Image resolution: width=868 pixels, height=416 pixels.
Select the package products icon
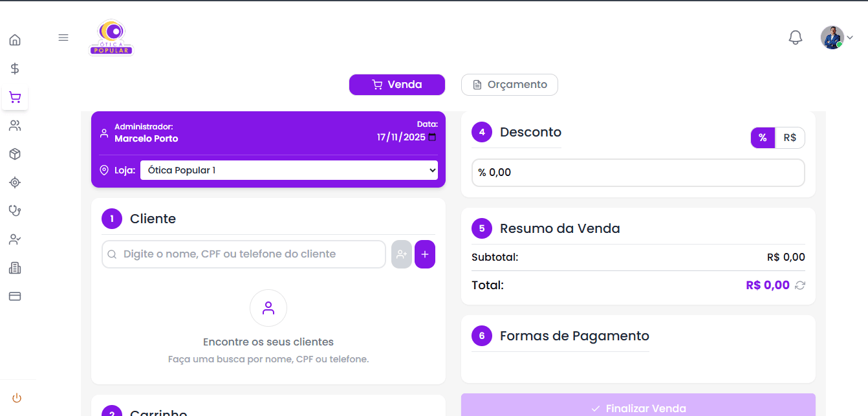[14, 154]
